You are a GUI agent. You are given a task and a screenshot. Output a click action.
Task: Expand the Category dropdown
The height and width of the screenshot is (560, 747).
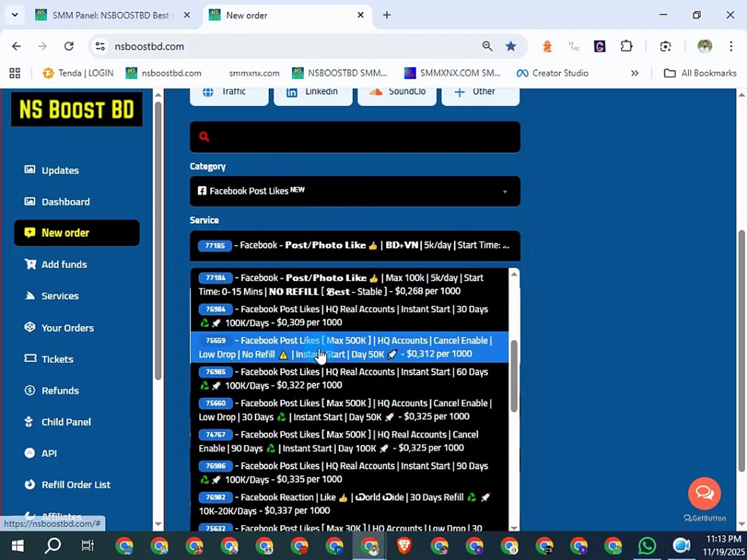[355, 191]
